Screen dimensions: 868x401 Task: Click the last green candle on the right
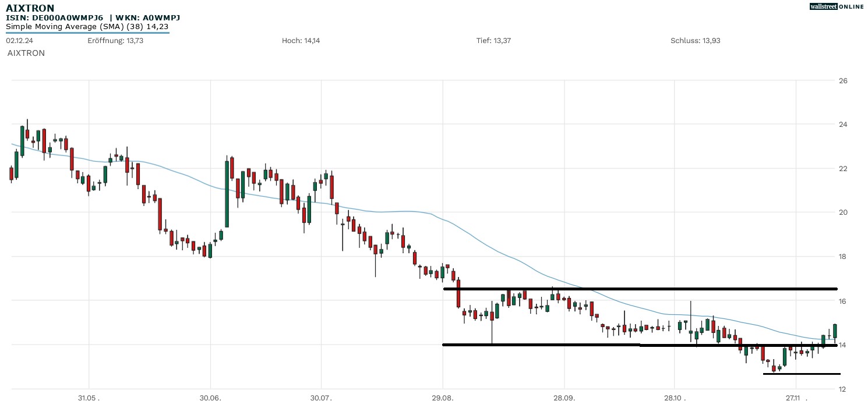835,331
